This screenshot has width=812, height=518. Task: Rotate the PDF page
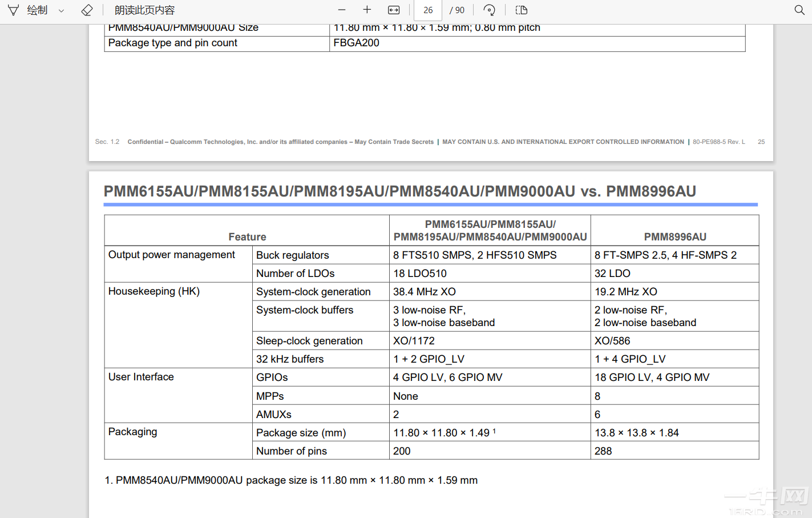click(x=489, y=10)
